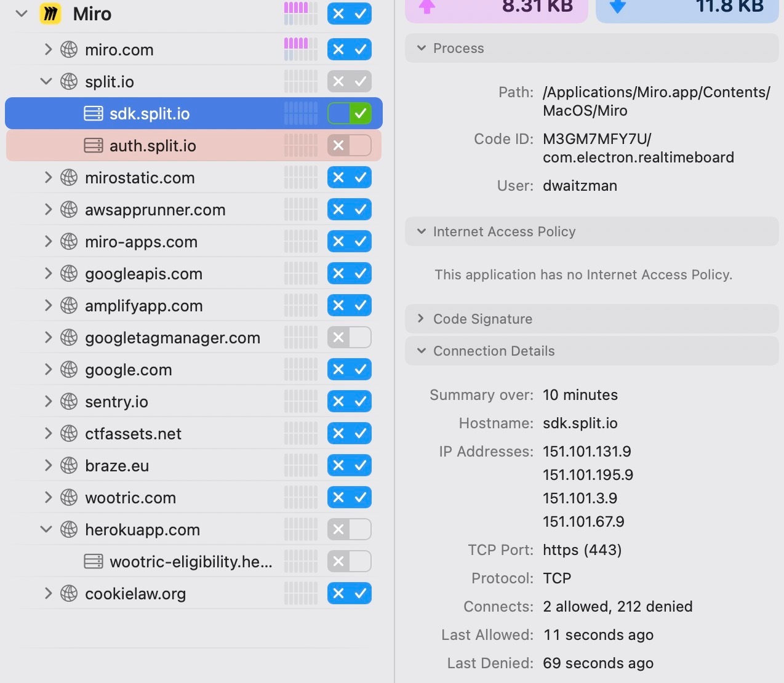784x683 pixels.
Task: Click the globe icon beside google.com
Action: [x=69, y=369]
